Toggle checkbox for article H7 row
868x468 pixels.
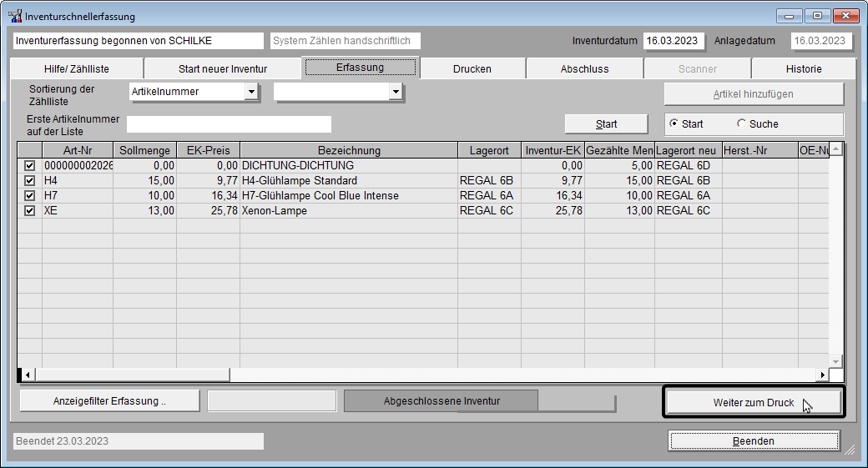(x=30, y=195)
